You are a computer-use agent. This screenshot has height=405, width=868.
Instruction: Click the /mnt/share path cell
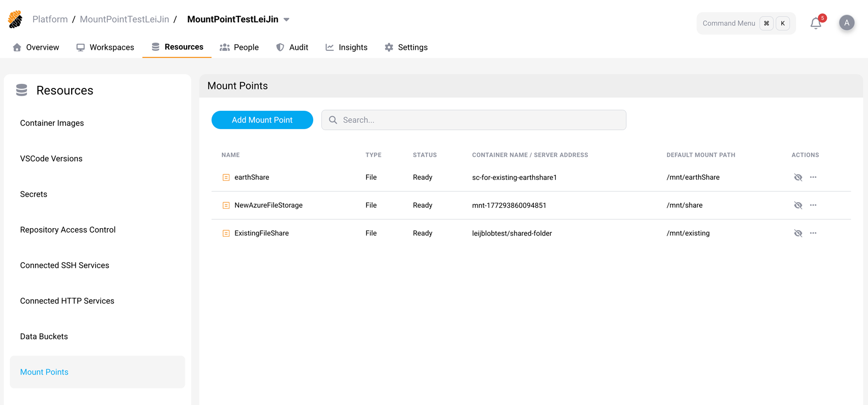coord(684,205)
